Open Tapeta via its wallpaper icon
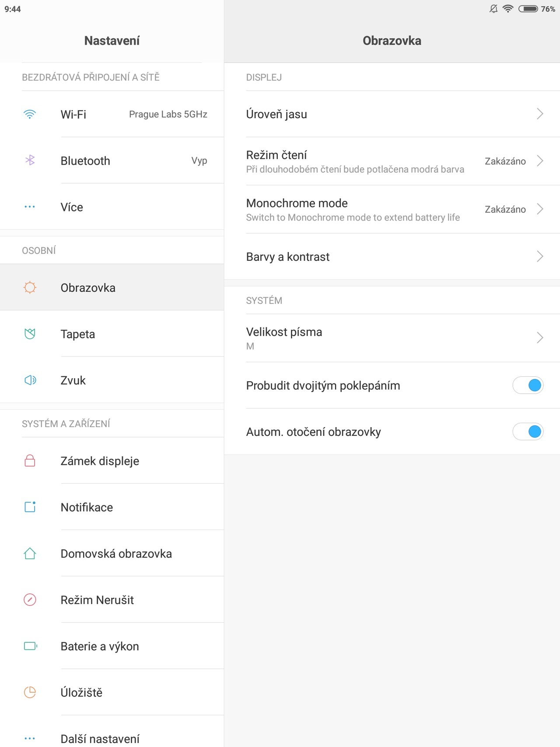Image resolution: width=560 pixels, height=747 pixels. pos(29,334)
